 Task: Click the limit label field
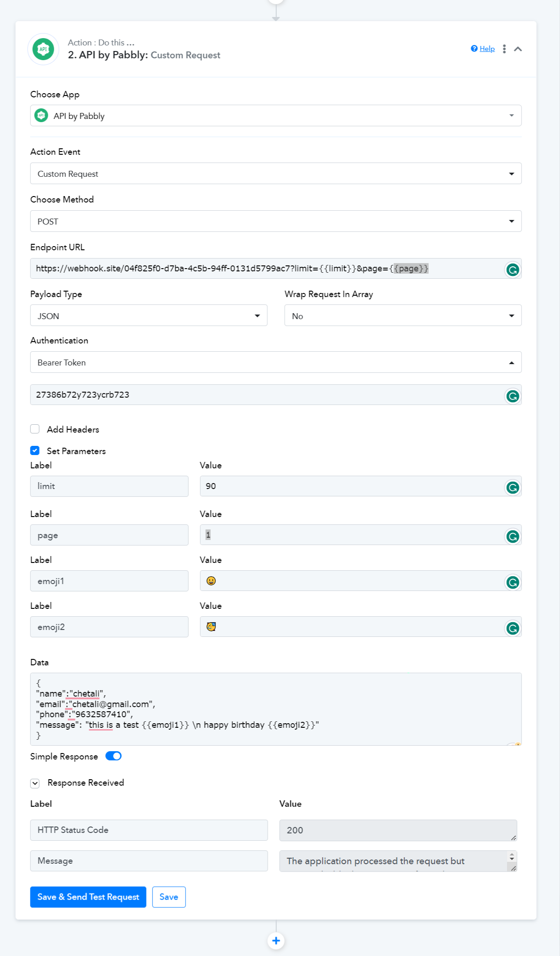tap(109, 486)
